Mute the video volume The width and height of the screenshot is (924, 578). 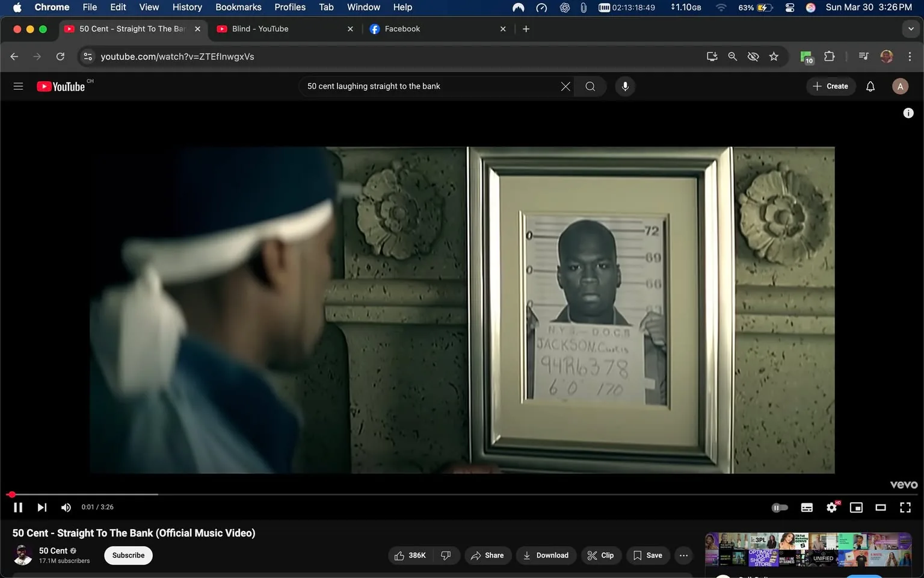(66, 507)
